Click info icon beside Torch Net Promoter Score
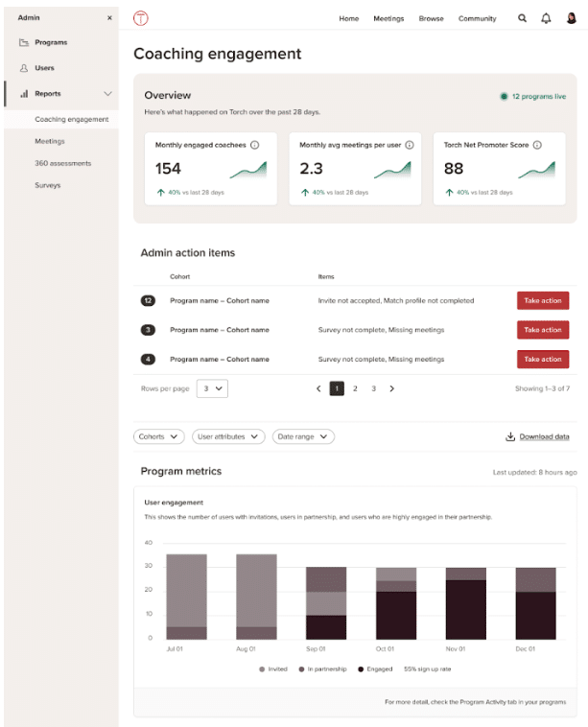Image resolution: width=588 pixels, height=727 pixels. pos(537,145)
